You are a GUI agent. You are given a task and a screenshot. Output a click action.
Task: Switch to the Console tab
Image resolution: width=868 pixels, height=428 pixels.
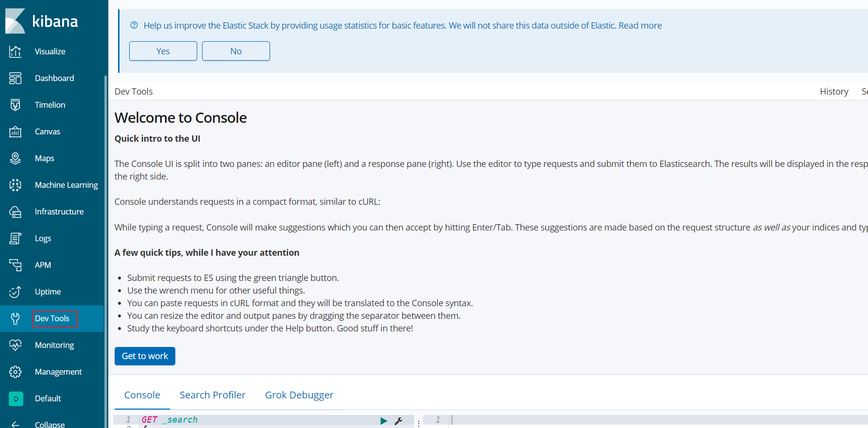142,395
